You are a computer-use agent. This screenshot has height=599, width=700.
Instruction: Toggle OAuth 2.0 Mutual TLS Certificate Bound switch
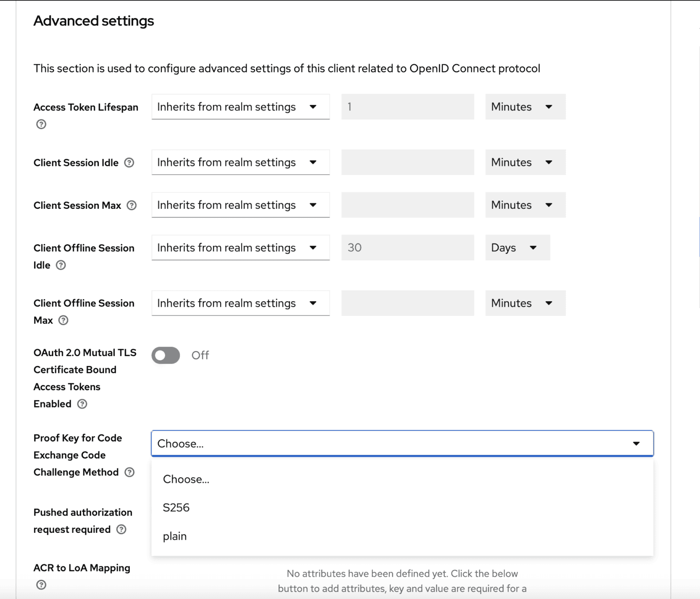coord(165,355)
